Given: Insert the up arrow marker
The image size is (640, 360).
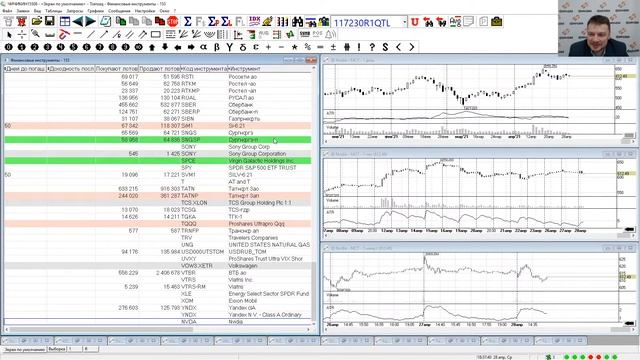Looking at the screenshot, I should click(x=151, y=47).
